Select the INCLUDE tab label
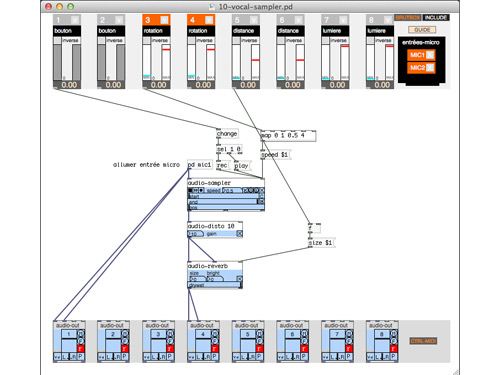Viewport: 500px width, 375px height. tap(436, 18)
